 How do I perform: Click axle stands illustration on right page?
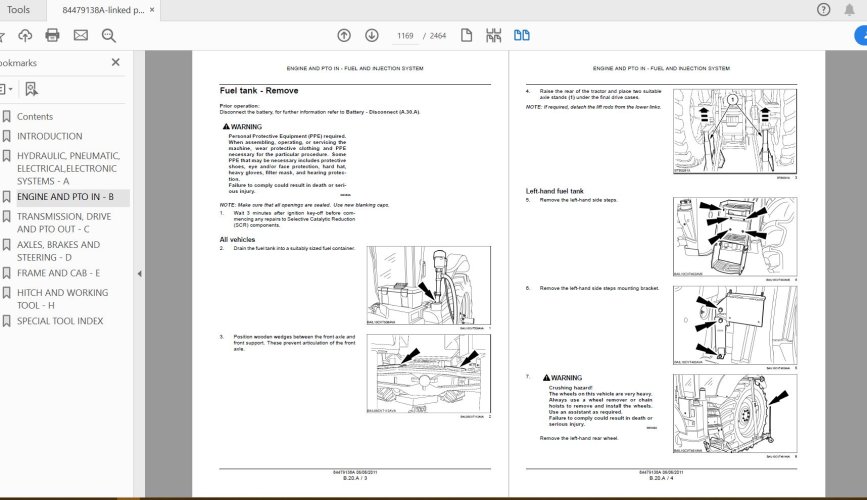tap(735, 131)
